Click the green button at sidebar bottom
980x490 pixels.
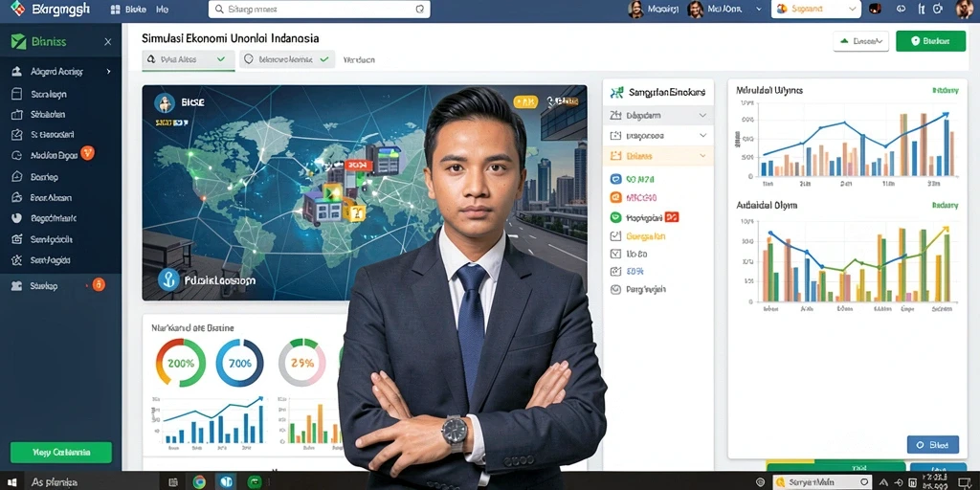coord(61,453)
